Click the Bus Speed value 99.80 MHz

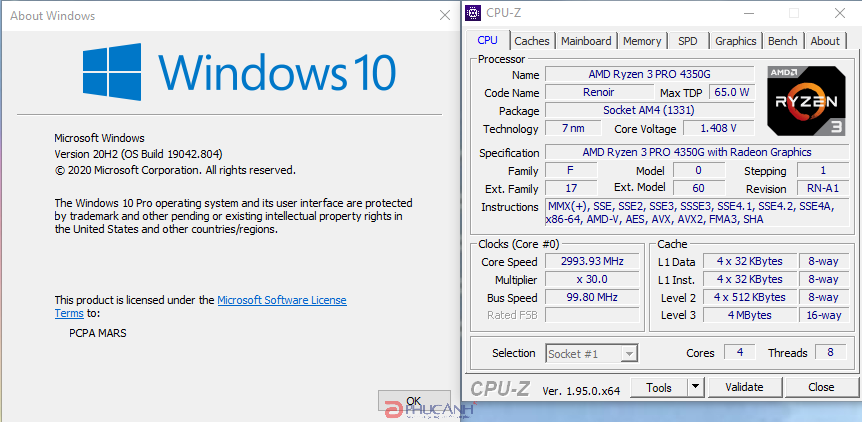592,297
